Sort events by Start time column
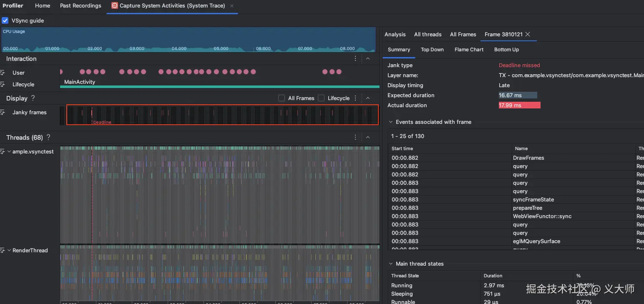Image resolution: width=644 pixels, height=304 pixels. tap(402, 149)
